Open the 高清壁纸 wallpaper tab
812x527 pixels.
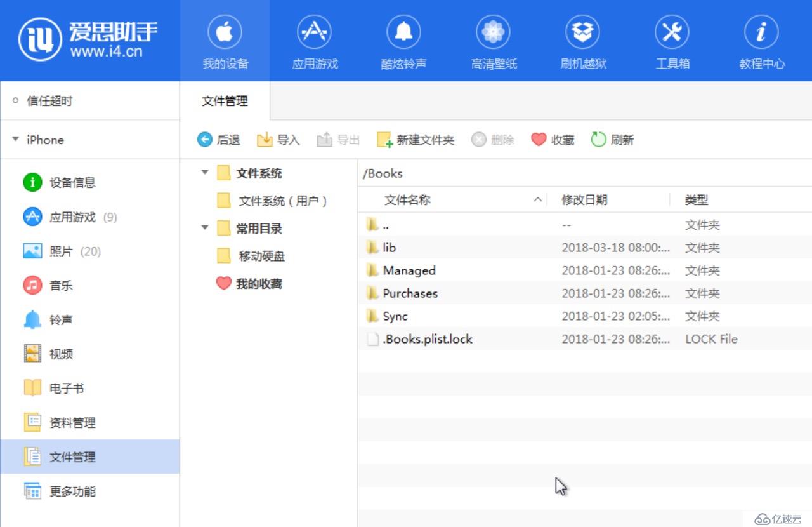pyautogui.click(x=494, y=42)
